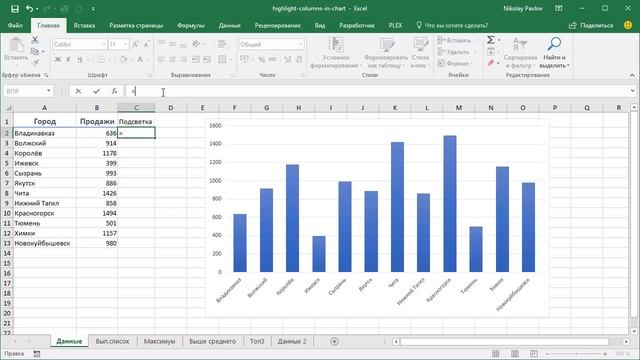Switch to the Максимум sheet tab
Screen dimensions: 640x360
[159, 341]
